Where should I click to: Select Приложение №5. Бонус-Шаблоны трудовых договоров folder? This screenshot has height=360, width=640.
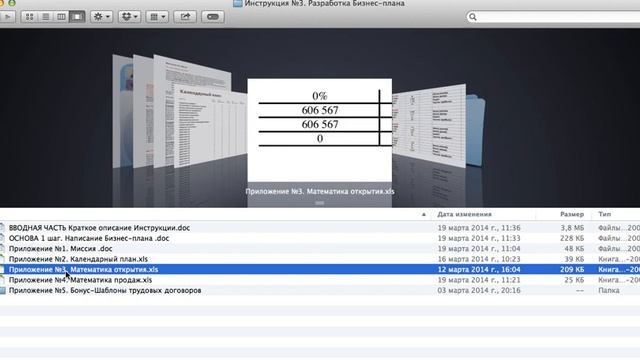pos(105,291)
